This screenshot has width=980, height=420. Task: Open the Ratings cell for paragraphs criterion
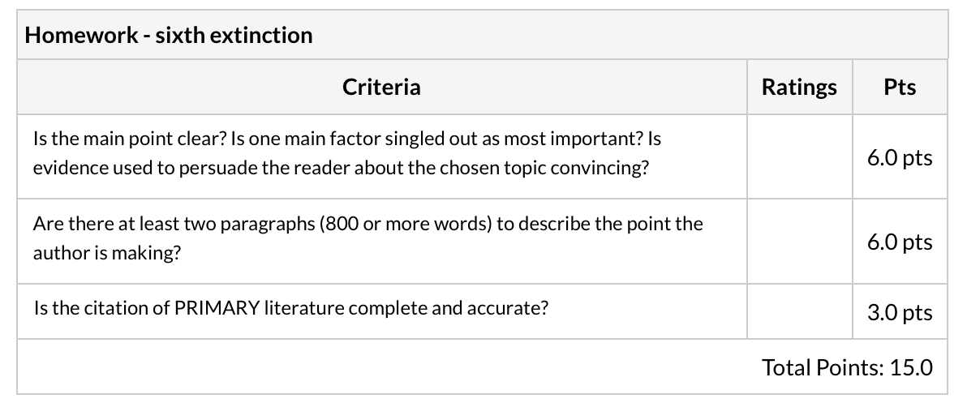(799, 241)
